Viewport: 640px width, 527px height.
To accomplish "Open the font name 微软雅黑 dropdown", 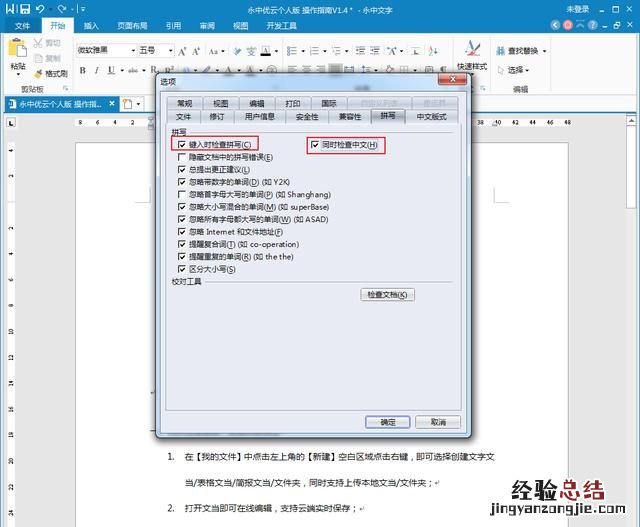I will 133,51.
